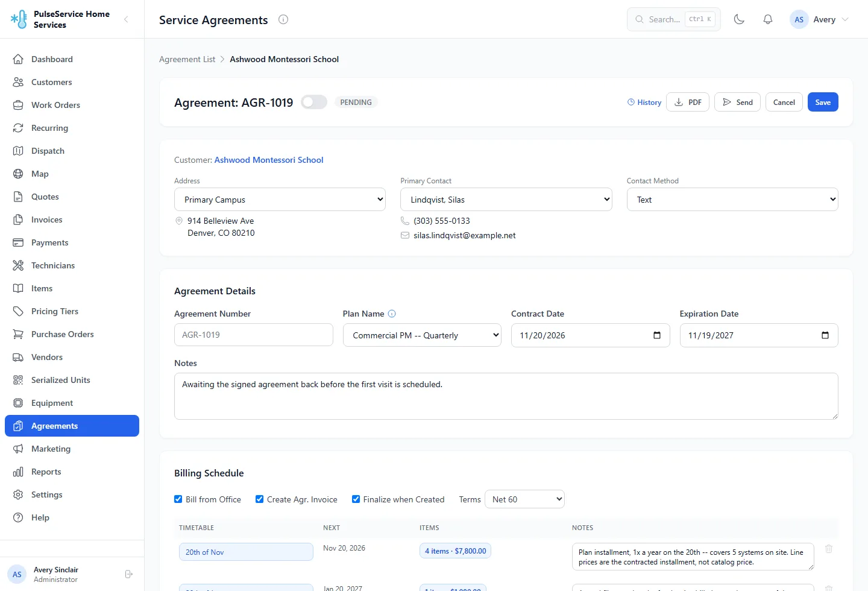The image size is (868, 591).
Task: Open the Contract Date calendar picker icon
Action: pos(657,335)
